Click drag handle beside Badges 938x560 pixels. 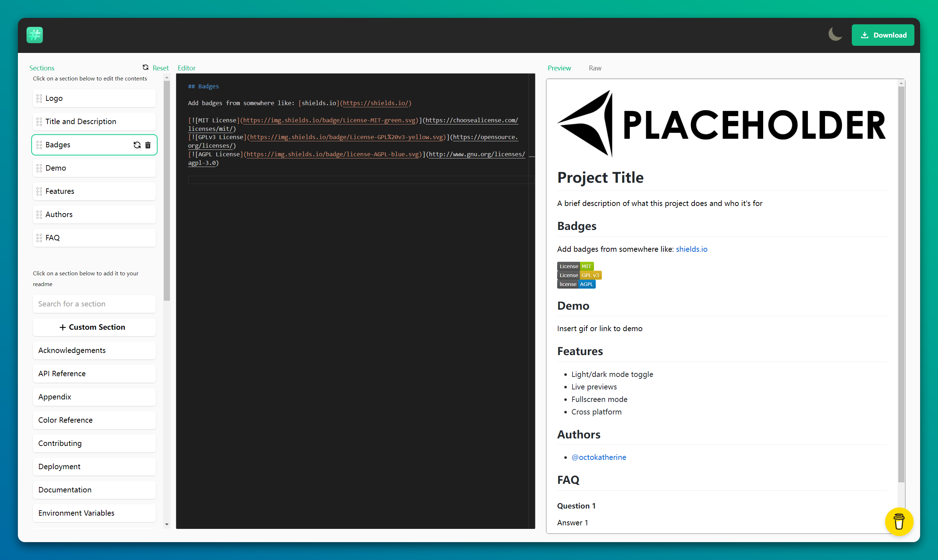point(39,145)
